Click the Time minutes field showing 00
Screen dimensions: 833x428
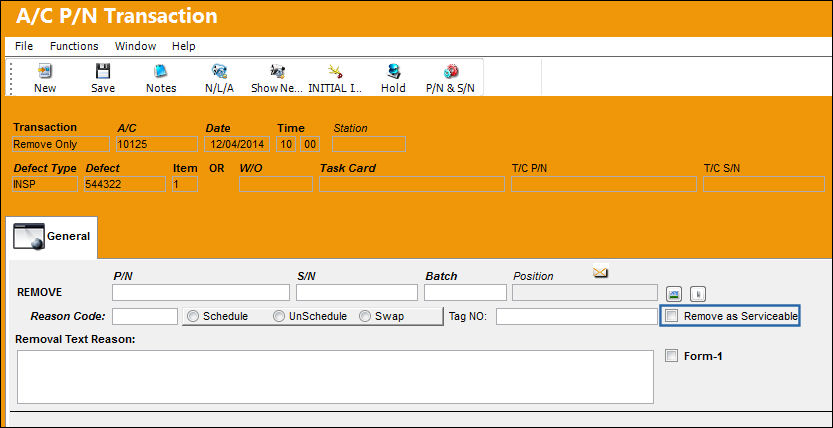[310, 144]
